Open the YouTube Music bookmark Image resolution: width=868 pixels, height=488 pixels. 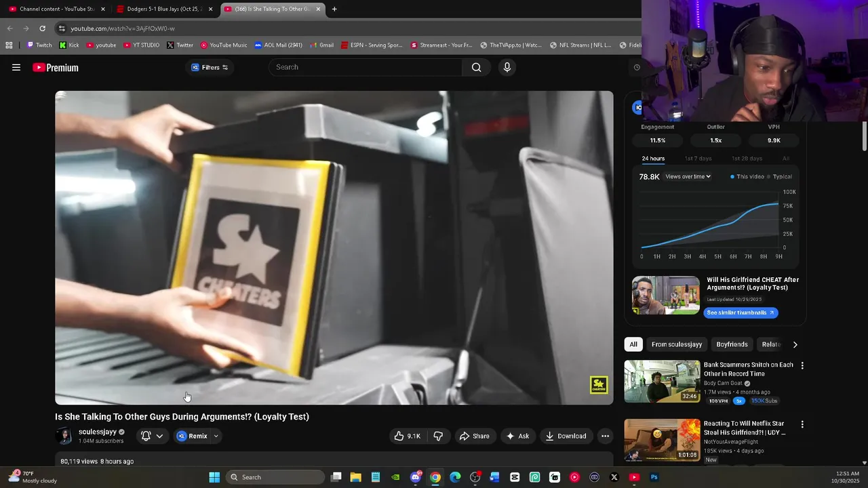tap(223, 45)
